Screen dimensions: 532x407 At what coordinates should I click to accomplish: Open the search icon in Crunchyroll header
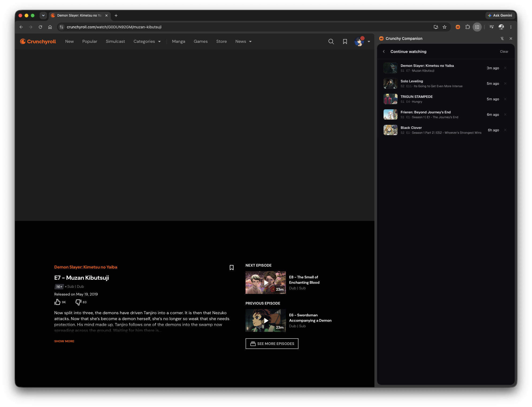[x=331, y=41]
